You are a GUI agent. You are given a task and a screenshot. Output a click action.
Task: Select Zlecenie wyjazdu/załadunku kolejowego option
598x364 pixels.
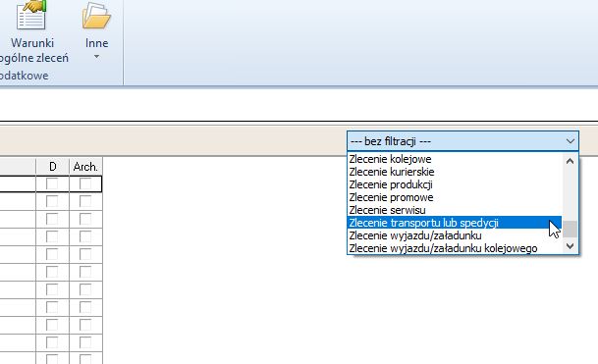[x=455, y=248]
